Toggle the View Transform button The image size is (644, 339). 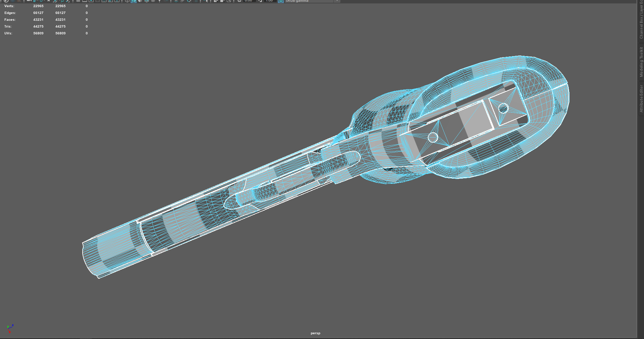click(281, 1)
